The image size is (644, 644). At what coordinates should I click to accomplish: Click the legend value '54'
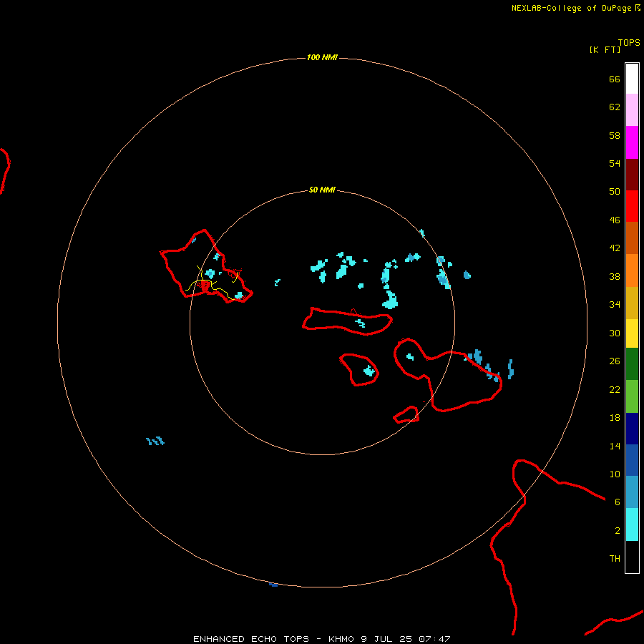(615, 163)
